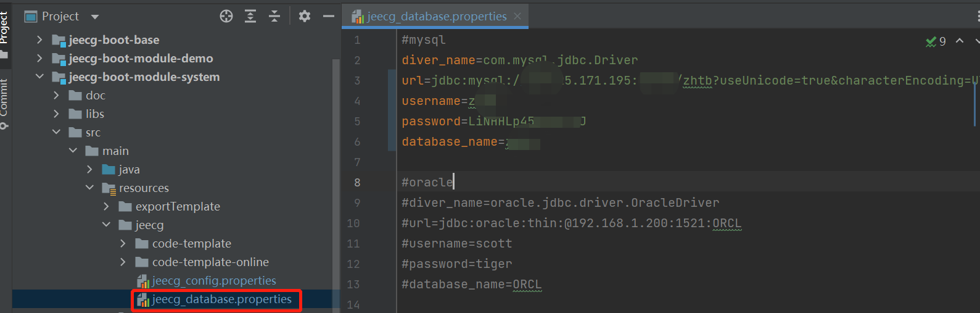
Task: Select the jeecg folder row
Action: (149, 225)
